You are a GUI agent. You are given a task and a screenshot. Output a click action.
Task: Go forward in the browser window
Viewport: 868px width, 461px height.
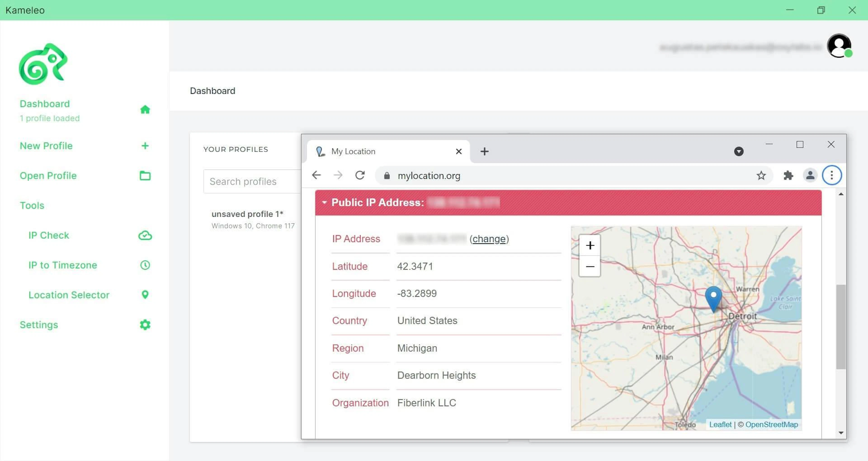pyautogui.click(x=338, y=175)
